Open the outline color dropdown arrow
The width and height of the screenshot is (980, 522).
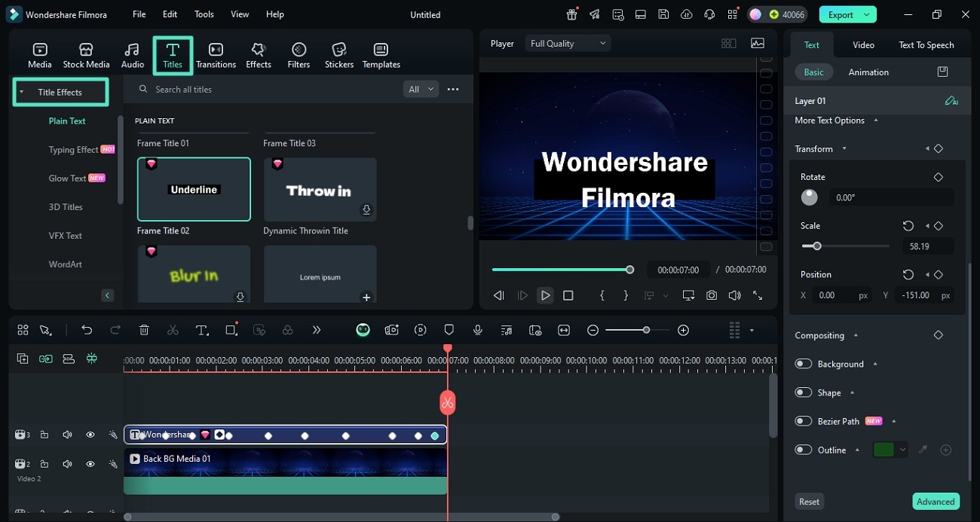tap(902, 450)
